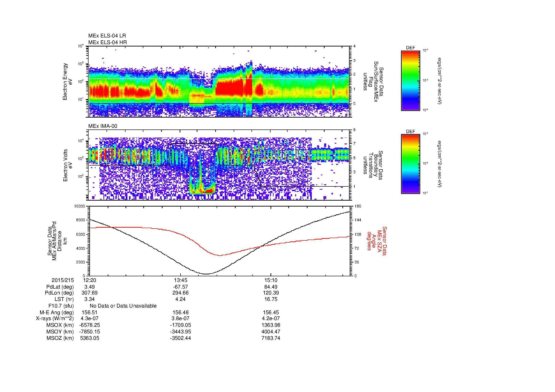Click the minimum of the black altitude curve
555x392 pixels.
(x=205, y=274)
